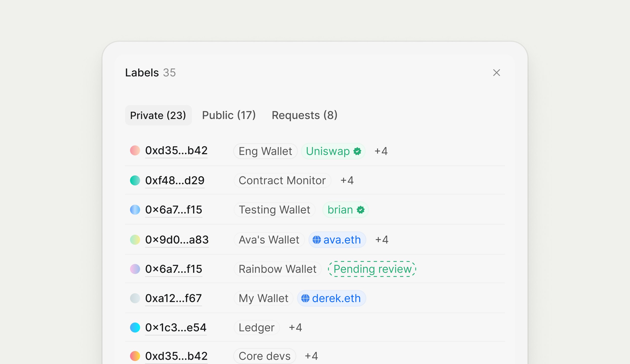The height and width of the screenshot is (364, 630).
Task: Show +4 hidden labels beside Ledger
Action: point(295,328)
